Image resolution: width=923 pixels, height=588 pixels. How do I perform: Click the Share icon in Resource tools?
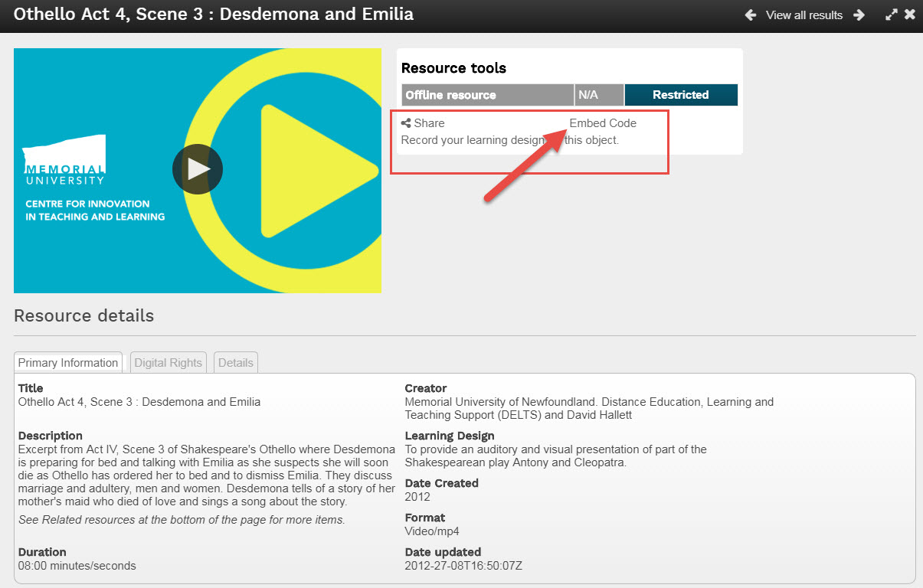pos(406,123)
